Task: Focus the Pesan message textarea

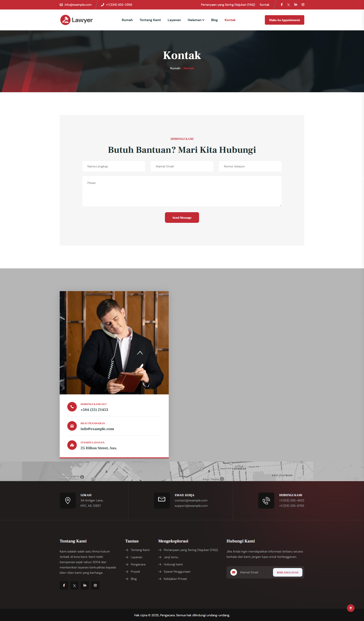Action: point(182,191)
